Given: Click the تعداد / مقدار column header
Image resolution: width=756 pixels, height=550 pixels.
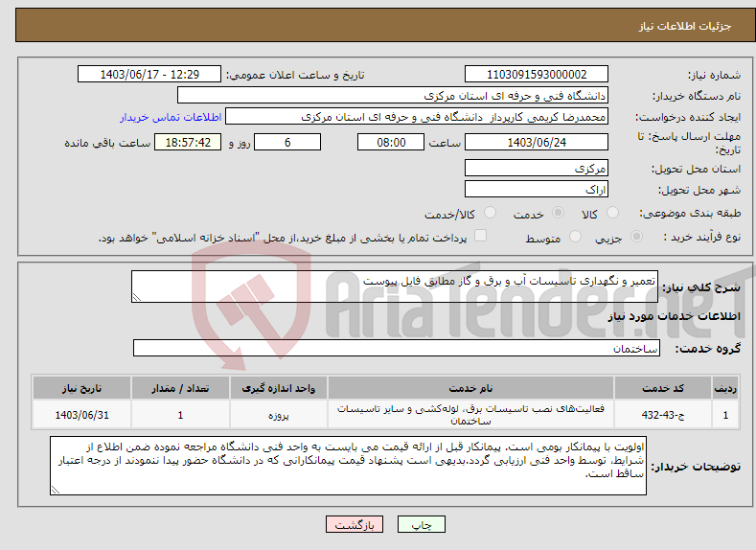Looking at the screenshot, I should [x=180, y=388].
